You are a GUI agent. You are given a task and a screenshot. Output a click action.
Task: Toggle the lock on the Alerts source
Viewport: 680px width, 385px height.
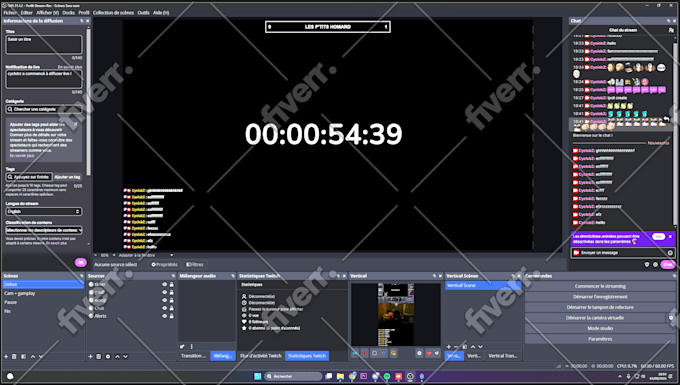coord(171,316)
